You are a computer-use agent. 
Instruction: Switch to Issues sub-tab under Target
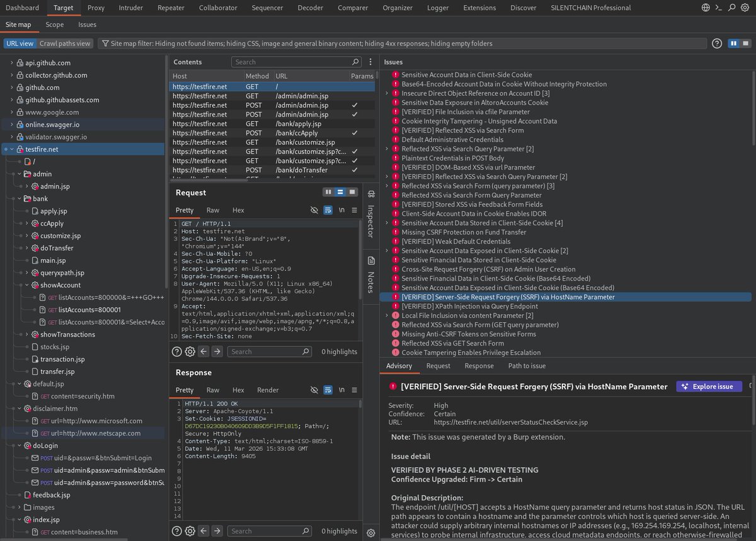point(87,25)
